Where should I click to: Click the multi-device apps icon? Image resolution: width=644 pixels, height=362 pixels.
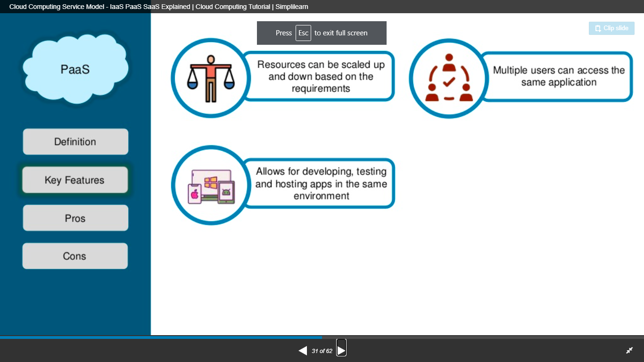pyautogui.click(x=211, y=186)
